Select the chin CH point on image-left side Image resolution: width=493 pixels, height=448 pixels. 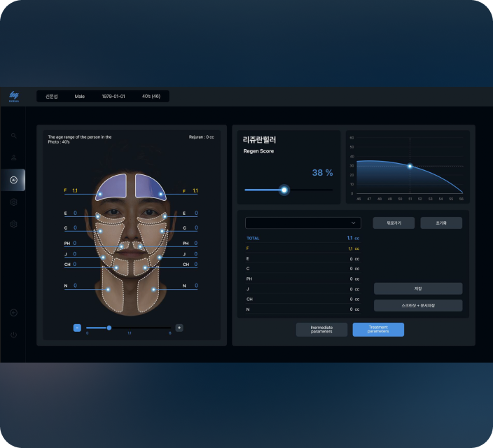pyautogui.click(x=116, y=268)
